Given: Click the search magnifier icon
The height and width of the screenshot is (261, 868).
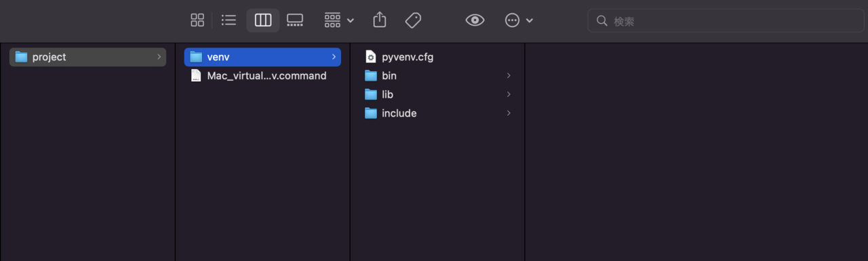Looking at the screenshot, I should 601,21.
